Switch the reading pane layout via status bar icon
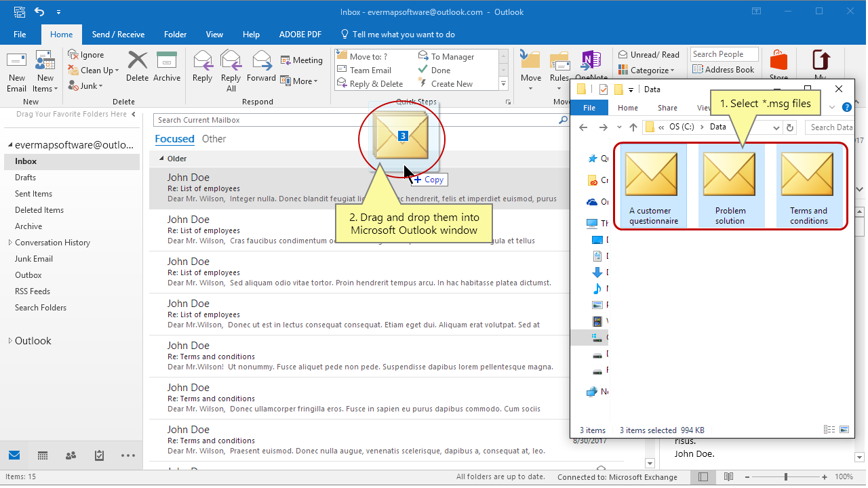The height and width of the screenshot is (488, 868). point(728,476)
